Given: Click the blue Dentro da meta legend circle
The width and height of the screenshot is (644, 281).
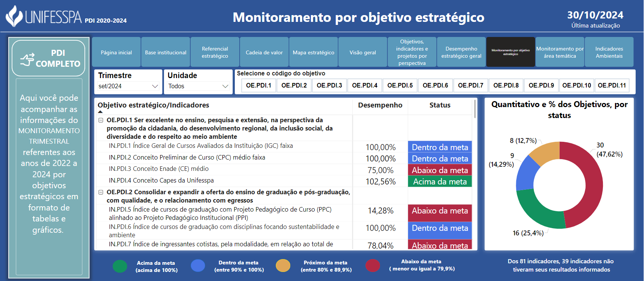Looking at the screenshot, I should tap(198, 266).
